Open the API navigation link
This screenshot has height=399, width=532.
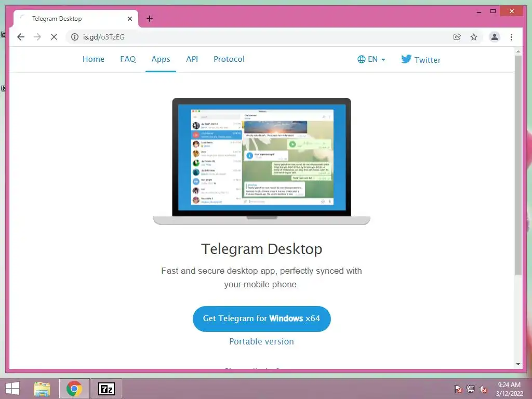(192, 59)
